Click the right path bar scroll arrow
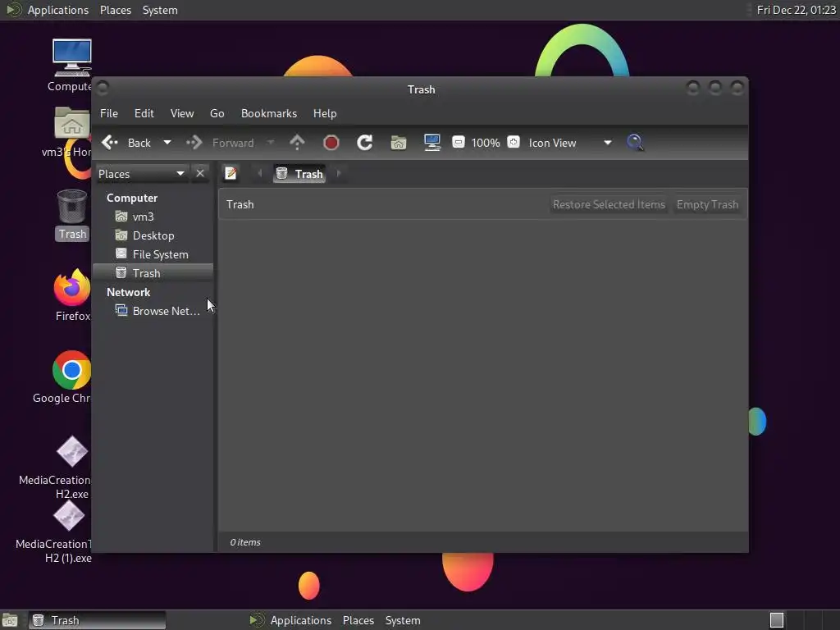Image resolution: width=840 pixels, height=630 pixels. tap(339, 174)
